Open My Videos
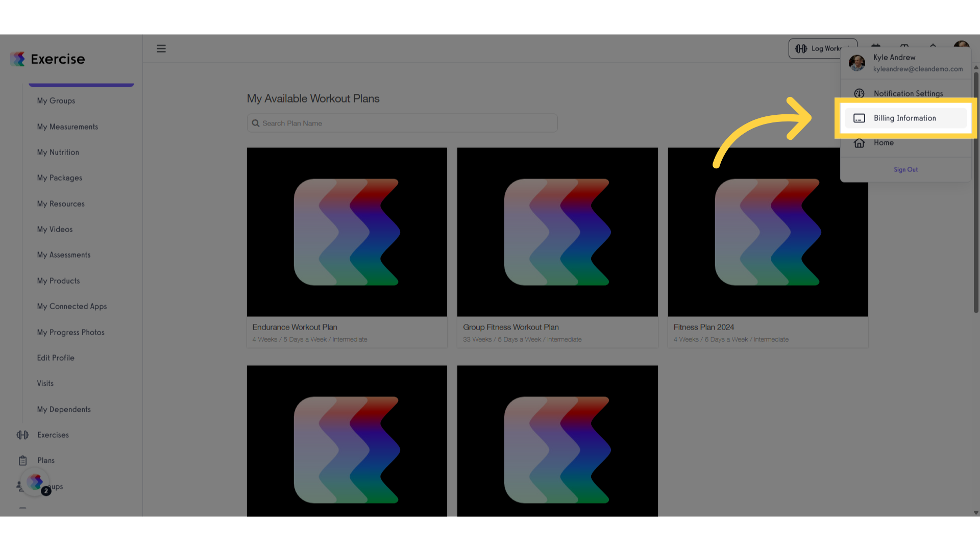 [55, 229]
